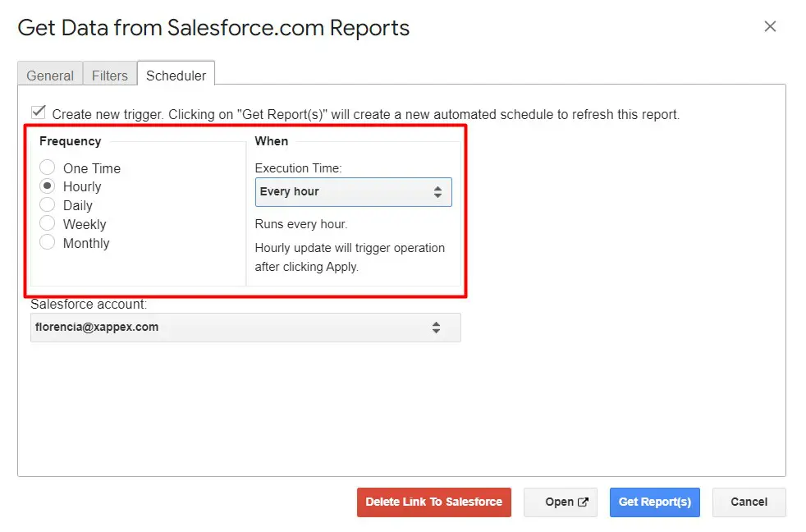Open the Every hour execution time dropdown
This screenshot has height=532, width=806.
[x=353, y=192]
